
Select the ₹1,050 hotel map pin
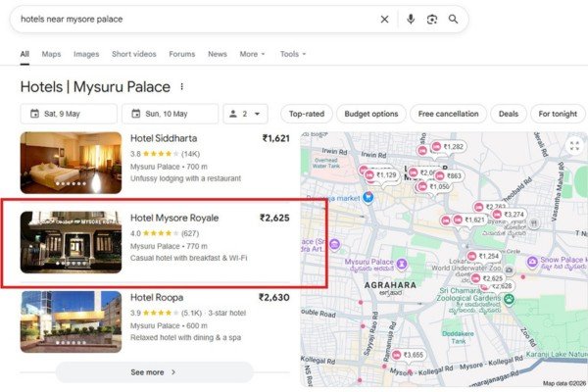click(x=434, y=187)
